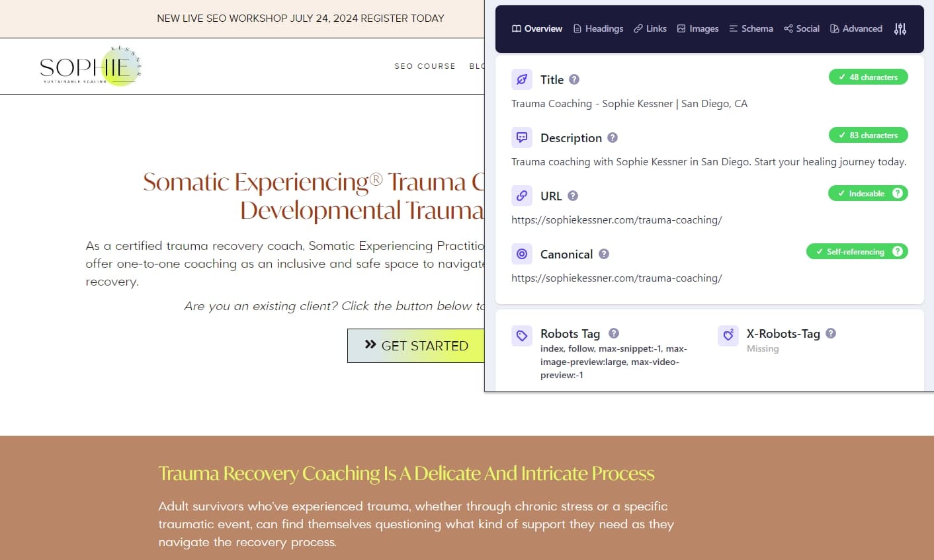The height and width of the screenshot is (560, 934).
Task: Open the Social tab
Action: [x=802, y=28]
